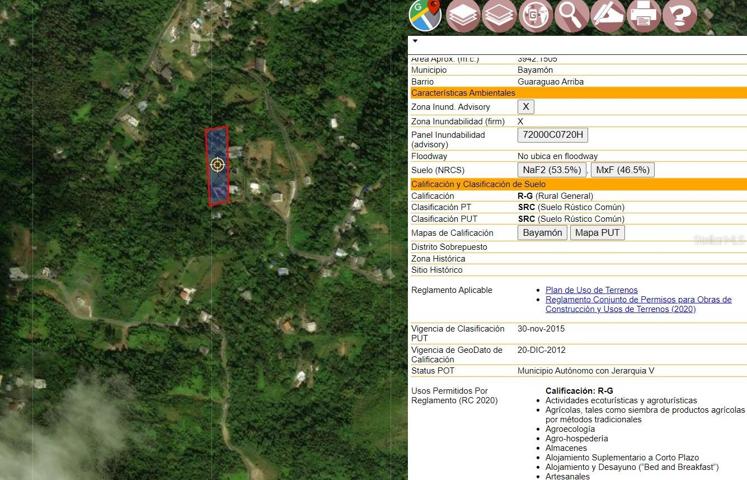The width and height of the screenshot is (747, 480).
Task: Click the target marker on selected parcel
Action: [x=217, y=165]
